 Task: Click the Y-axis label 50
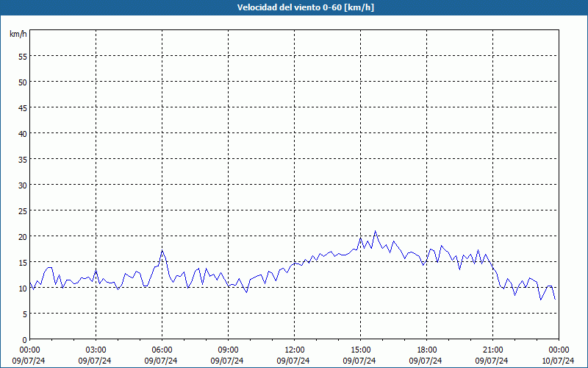pyautogui.click(x=23, y=83)
